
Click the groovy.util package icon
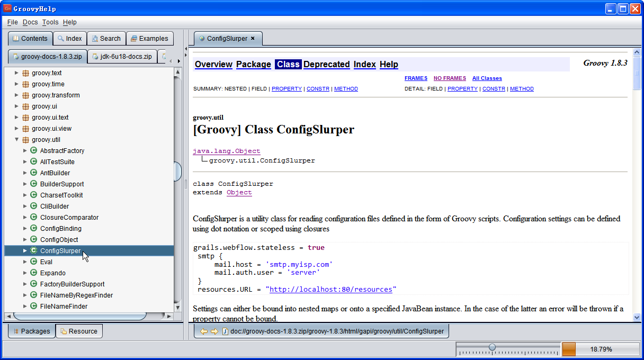[x=25, y=140]
